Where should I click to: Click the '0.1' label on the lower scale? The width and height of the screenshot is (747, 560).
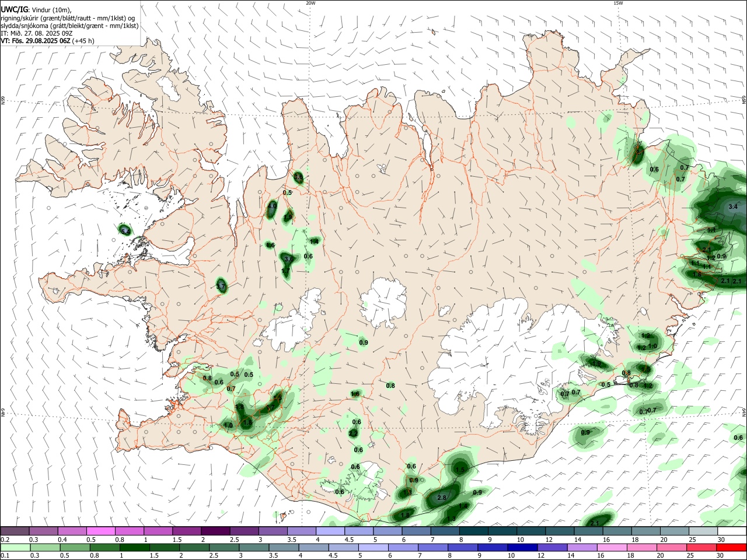(x=5, y=556)
